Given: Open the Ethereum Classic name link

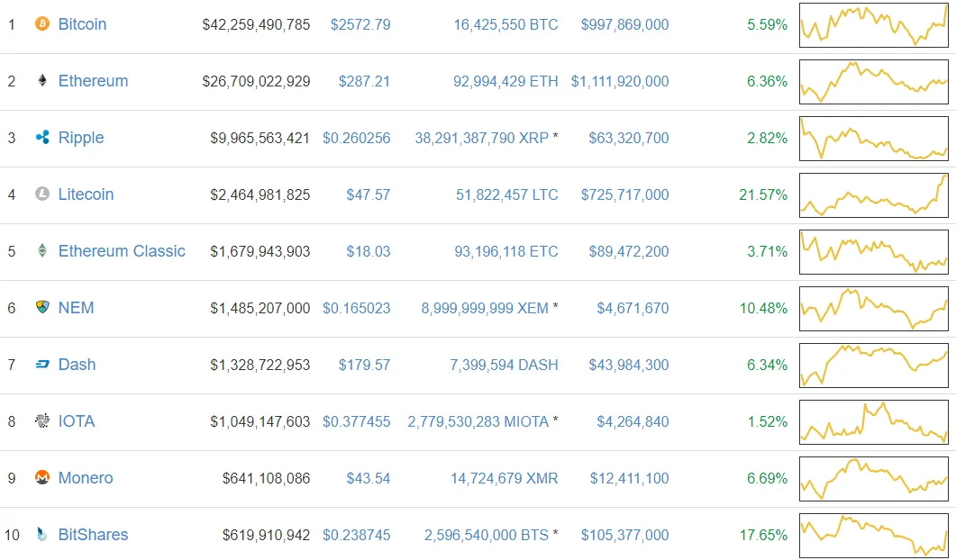Looking at the screenshot, I should point(122,251).
